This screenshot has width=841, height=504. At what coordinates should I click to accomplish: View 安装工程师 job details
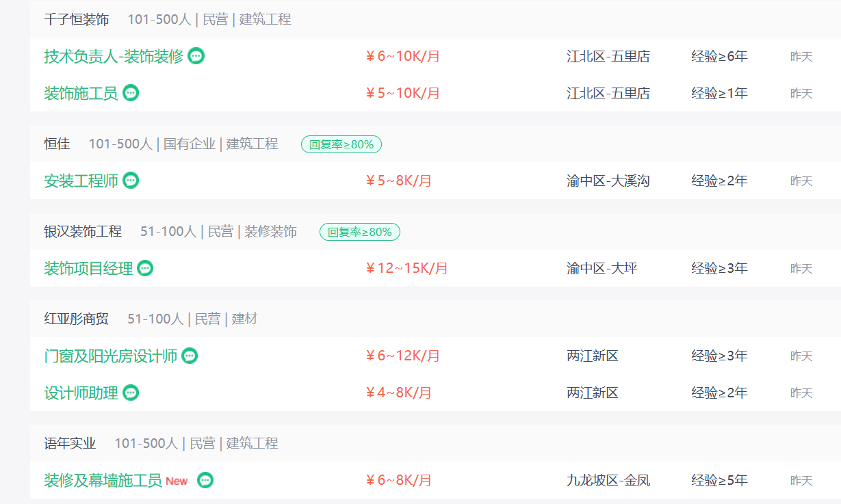pos(81,181)
